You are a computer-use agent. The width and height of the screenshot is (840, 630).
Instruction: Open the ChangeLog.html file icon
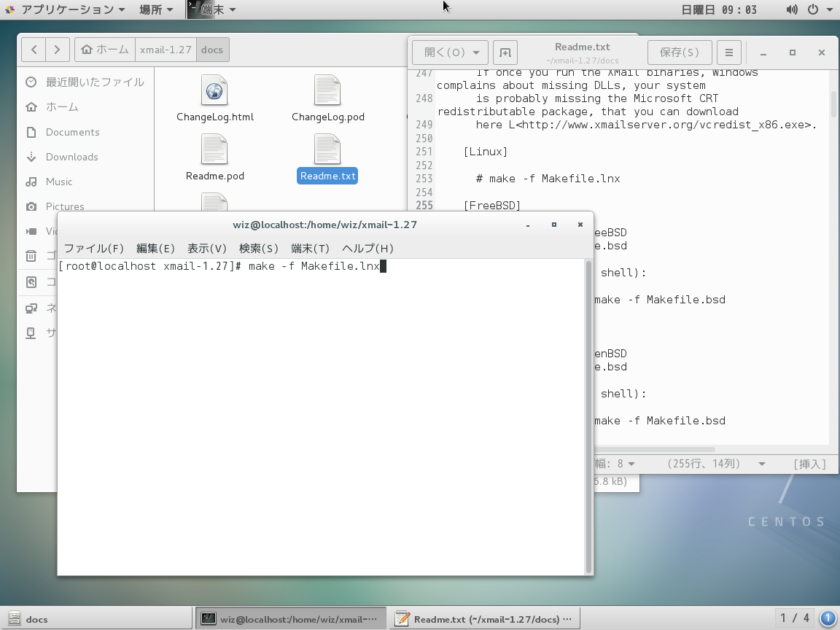coord(214,90)
